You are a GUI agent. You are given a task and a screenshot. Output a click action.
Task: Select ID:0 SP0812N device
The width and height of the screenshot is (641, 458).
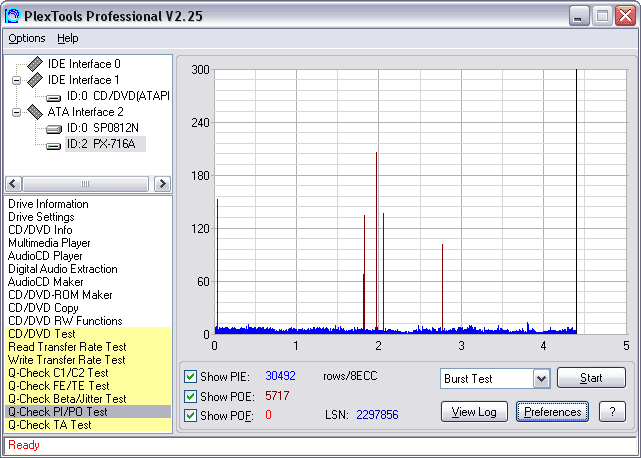pyautogui.click(x=103, y=128)
